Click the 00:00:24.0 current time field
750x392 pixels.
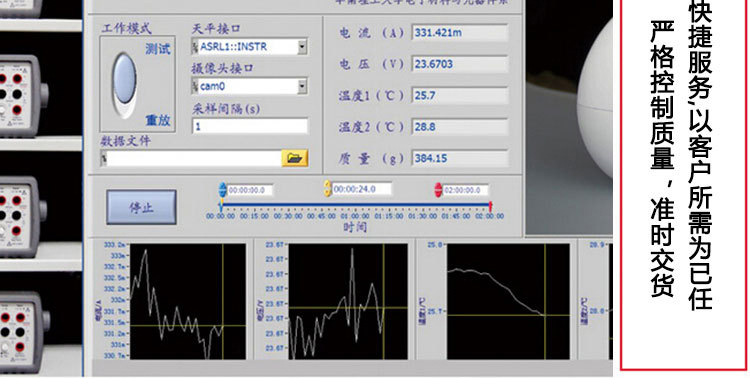click(x=361, y=189)
